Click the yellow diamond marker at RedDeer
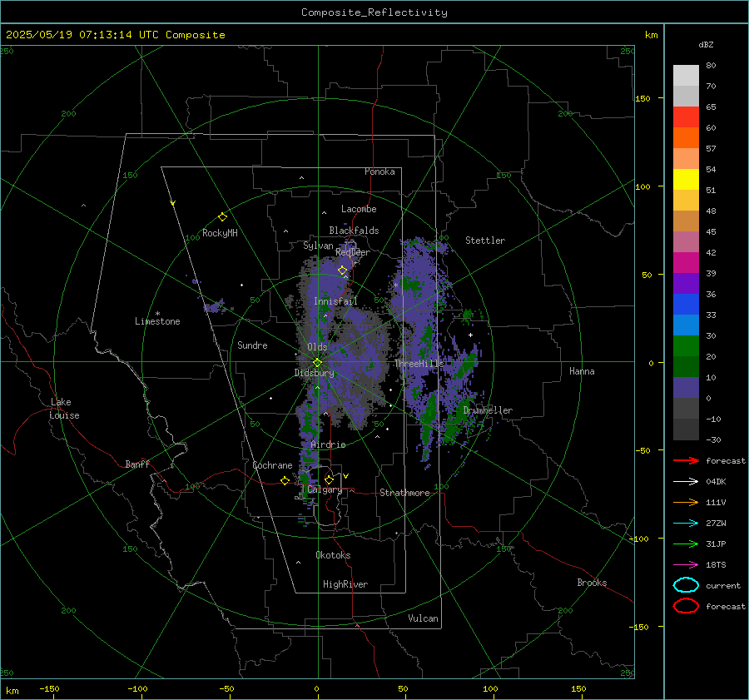Image resolution: width=749 pixels, height=700 pixels. click(x=342, y=271)
